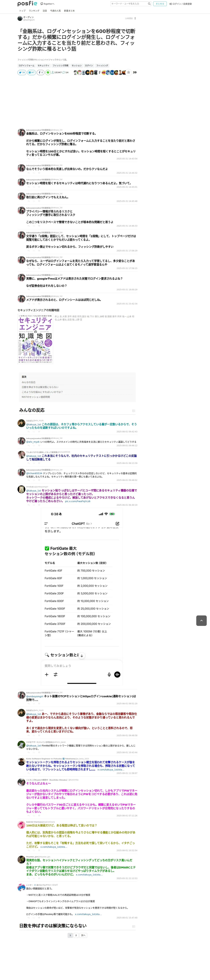Select the セッション tag
The image size is (210, 980).
click(x=77, y=65)
